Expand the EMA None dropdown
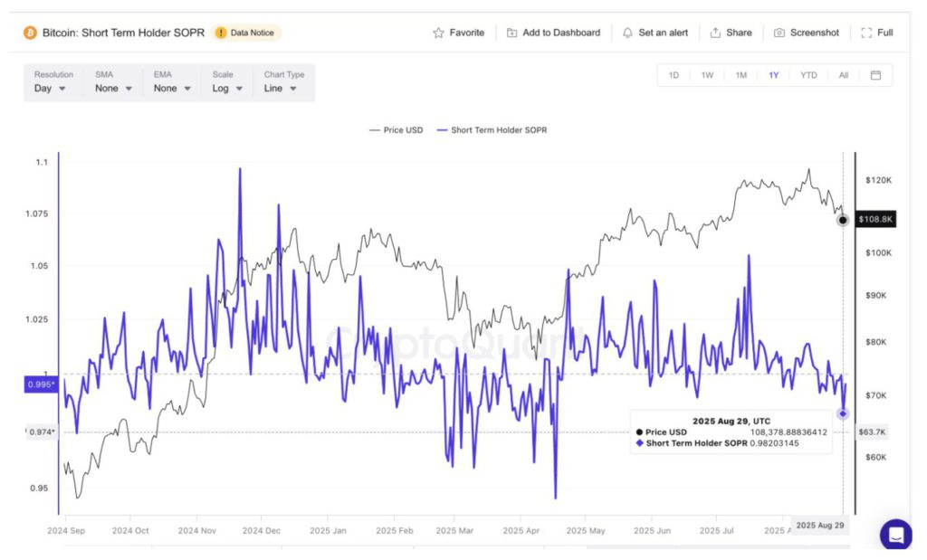The width and height of the screenshot is (927, 560). pyautogui.click(x=172, y=89)
